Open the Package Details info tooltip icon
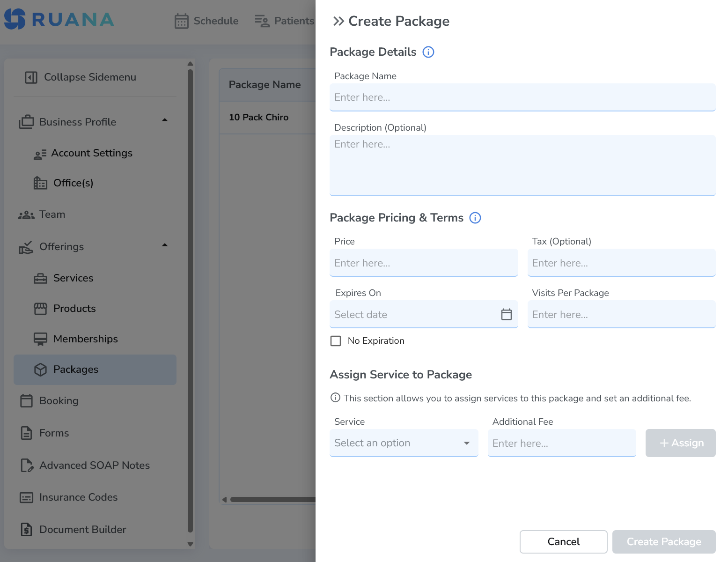This screenshot has height=562, width=728. (x=428, y=52)
